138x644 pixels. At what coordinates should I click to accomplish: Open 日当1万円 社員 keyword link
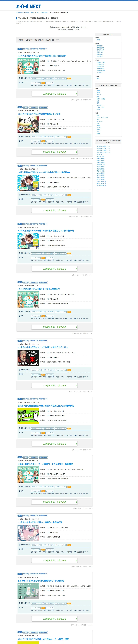101,165
